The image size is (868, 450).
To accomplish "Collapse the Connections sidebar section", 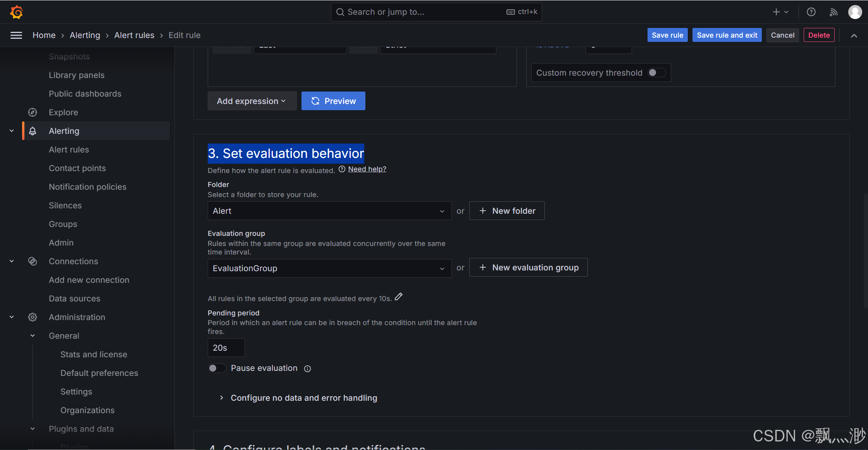I will point(12,261).
